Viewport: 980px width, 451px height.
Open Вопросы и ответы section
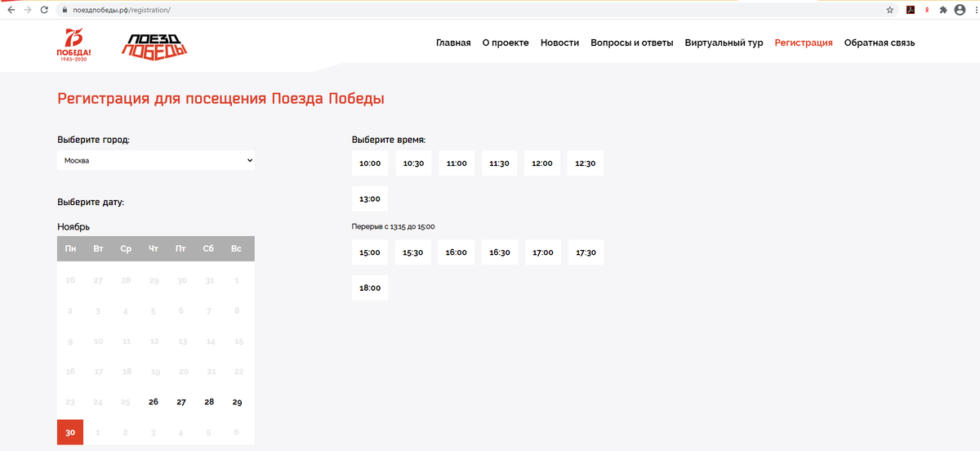coord(632,43)
